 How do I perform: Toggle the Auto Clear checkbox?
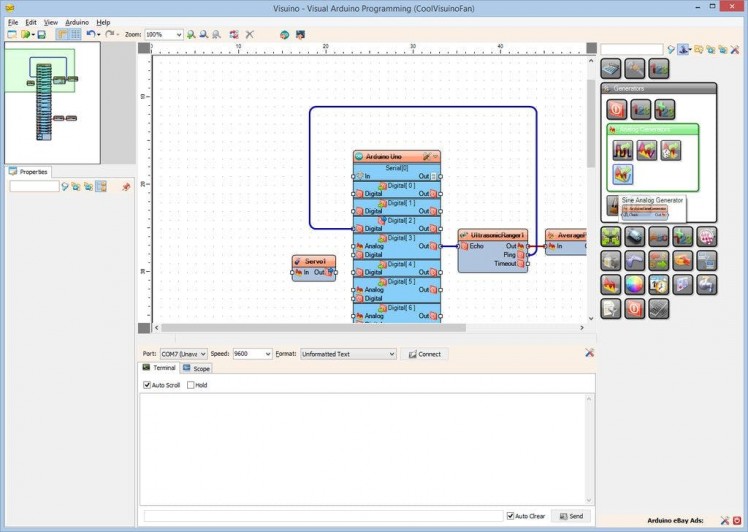(x=510, y=516)
